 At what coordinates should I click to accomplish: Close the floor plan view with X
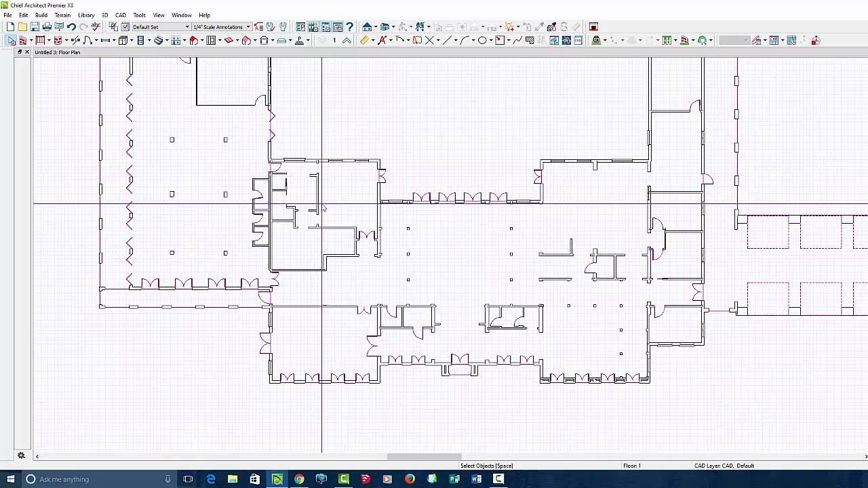(27, 52)
